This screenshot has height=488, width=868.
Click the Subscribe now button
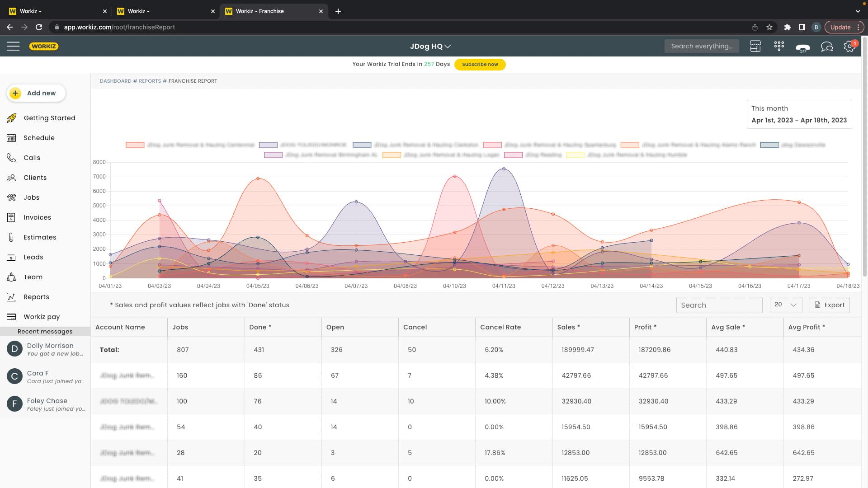[480, 65]
